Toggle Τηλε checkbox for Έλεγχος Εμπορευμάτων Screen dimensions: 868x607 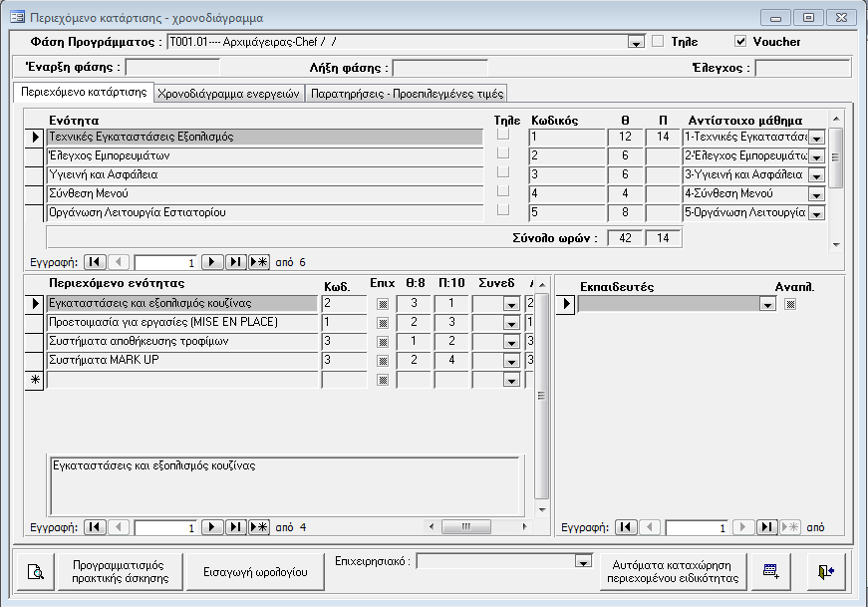(x=503, y=153)
